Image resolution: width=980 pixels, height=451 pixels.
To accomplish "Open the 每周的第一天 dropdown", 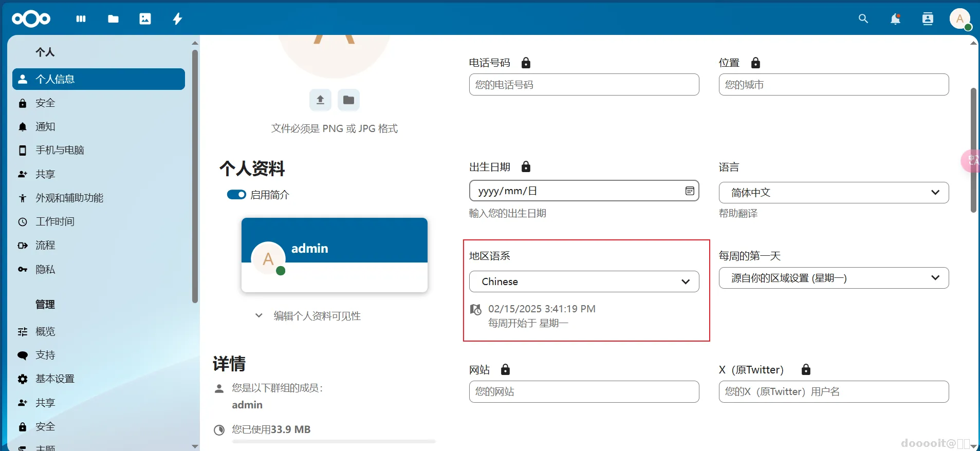I will click(x=834, y=278).
